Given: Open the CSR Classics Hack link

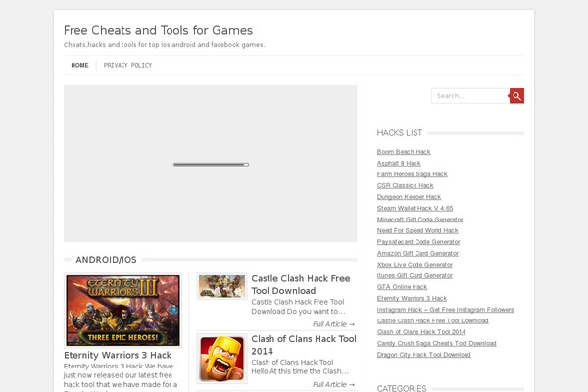Looking at the screenshot, I should (406, 185).
